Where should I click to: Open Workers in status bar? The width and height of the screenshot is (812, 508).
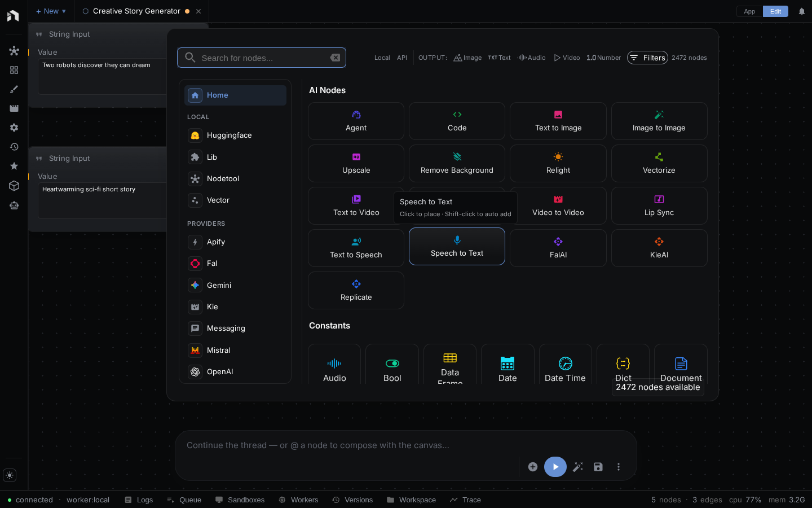(298, 500)
